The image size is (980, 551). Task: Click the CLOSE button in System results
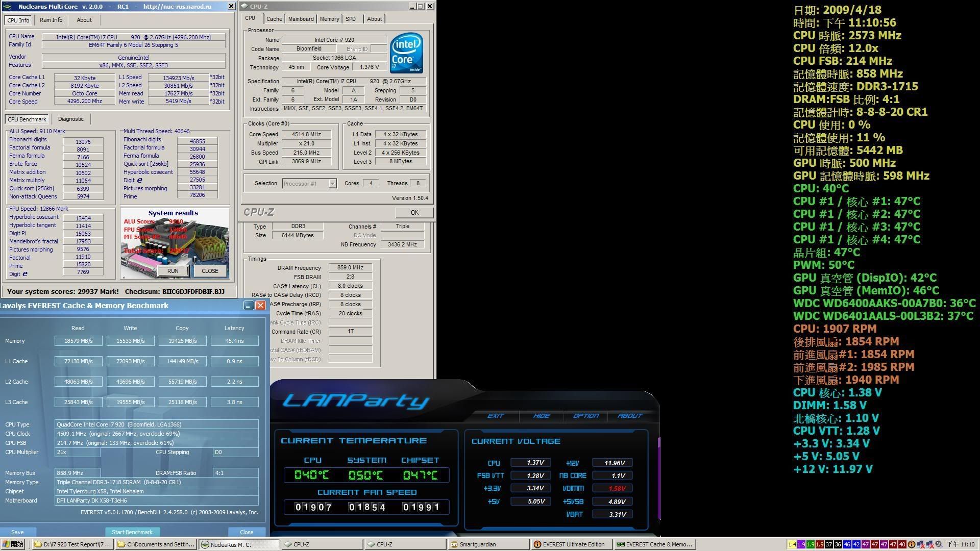[210, 271]
